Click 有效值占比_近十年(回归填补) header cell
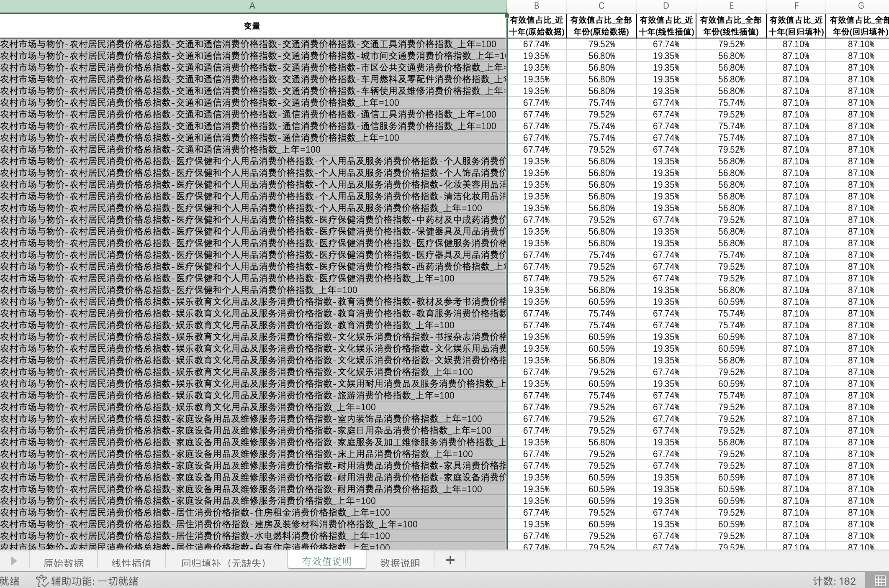Screen dimensions: 889x588 [796, 26]
